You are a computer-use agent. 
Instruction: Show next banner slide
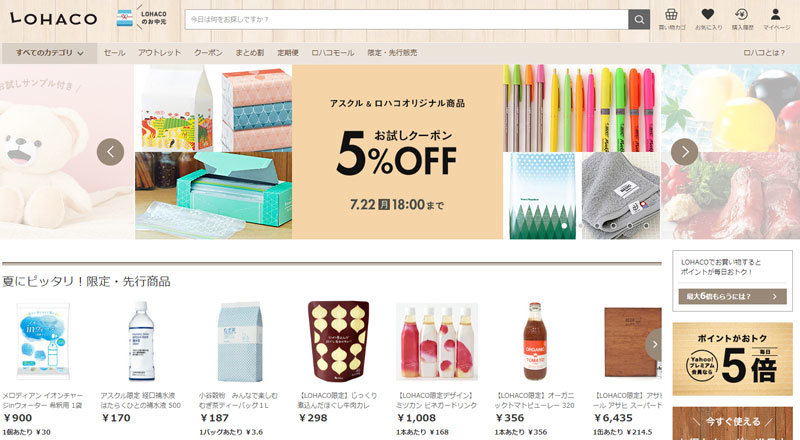point(684,152)
